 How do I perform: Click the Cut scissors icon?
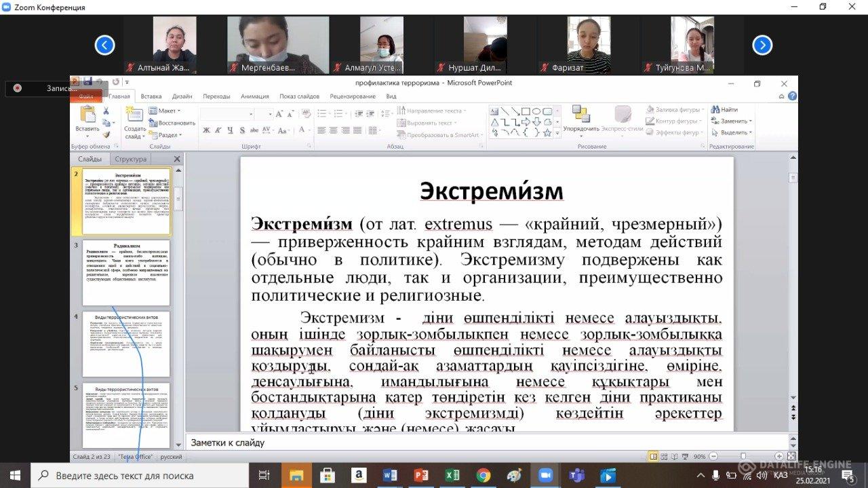point(106,111)
